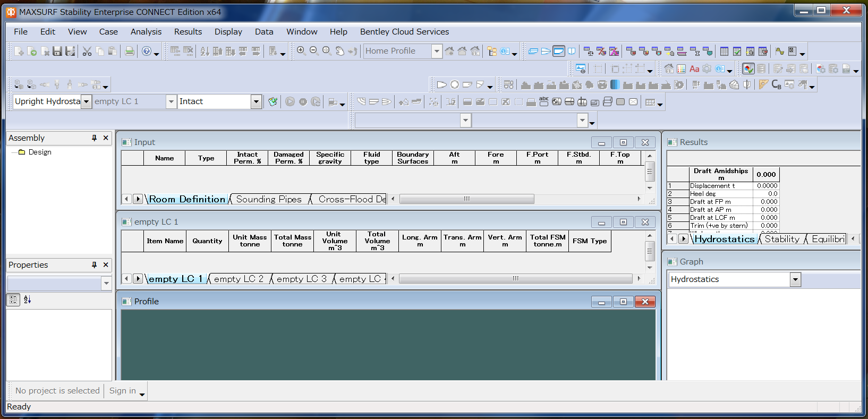Open the Intact damage case dropdown

(x=256, y=101)
